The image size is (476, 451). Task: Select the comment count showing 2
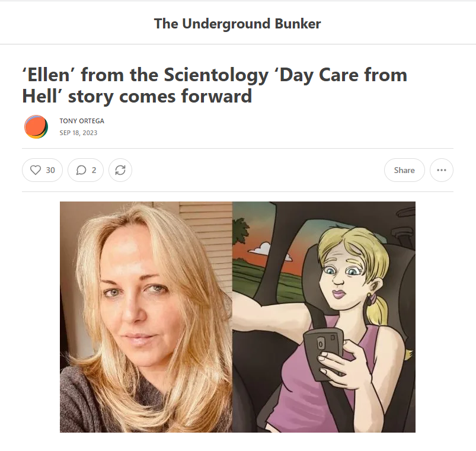pyautogui.click(x=94, y=170)
